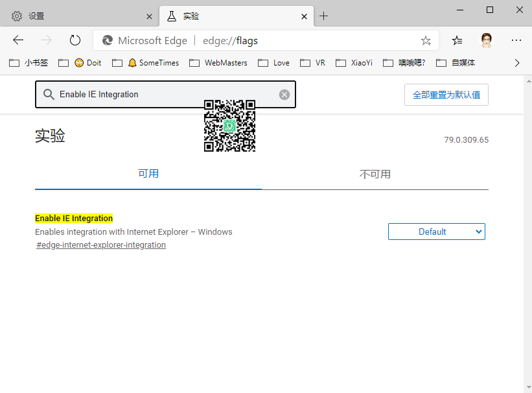Viewport: 532px width, 393px height.
Task: Click the 全部重置为默认值 button
Action: point(446,95)
